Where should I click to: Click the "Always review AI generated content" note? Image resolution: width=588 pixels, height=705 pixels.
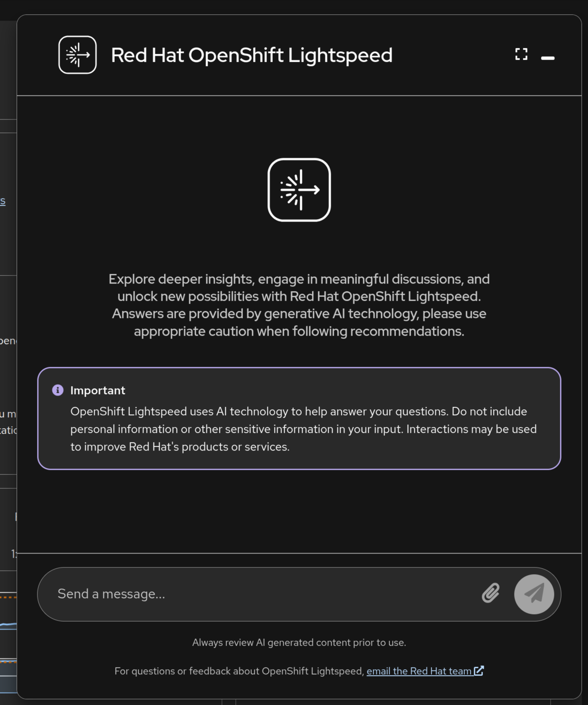coord(299,642)
